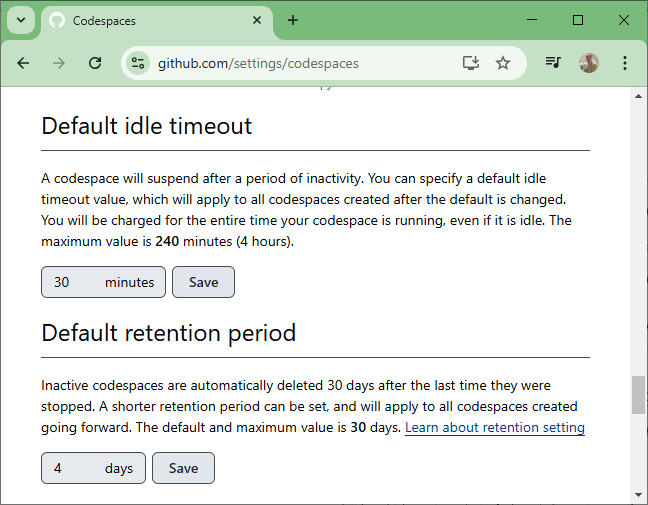
Task: Click the forward navigation arrow
Action: click(x=59, y=63)
